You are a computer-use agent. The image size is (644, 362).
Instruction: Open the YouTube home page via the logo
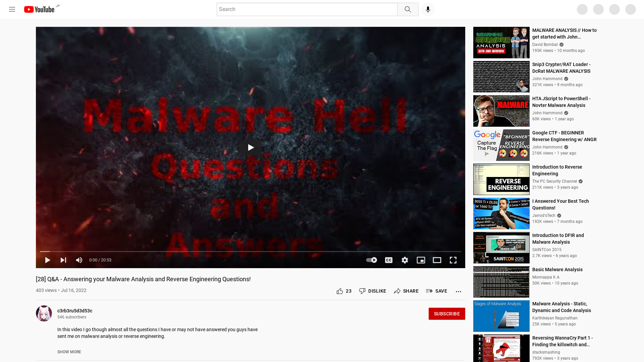(39, 9)
